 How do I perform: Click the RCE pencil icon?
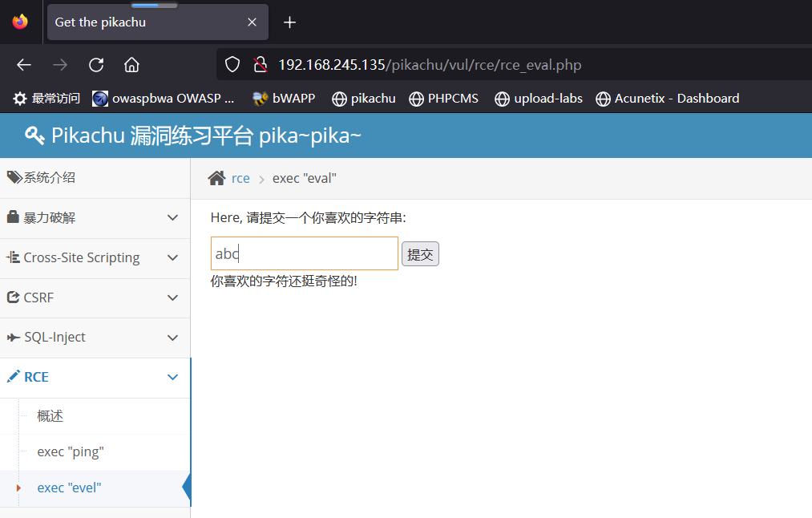click(14, 377)
